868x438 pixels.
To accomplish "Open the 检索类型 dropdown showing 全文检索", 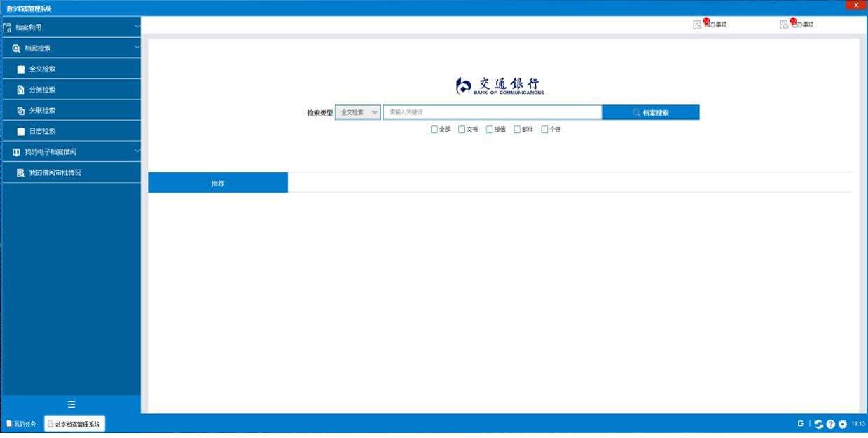I will pos(357,112).
